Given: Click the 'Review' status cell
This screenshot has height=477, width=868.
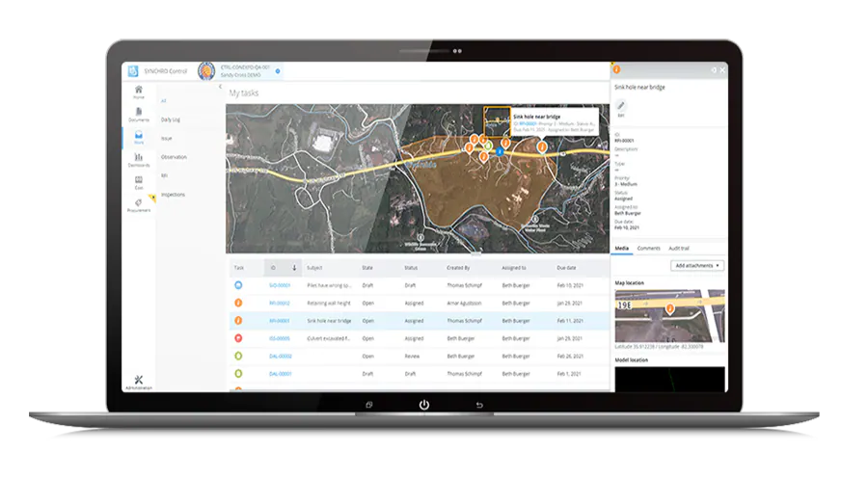Looking at the screenshot, I should point(412,357).
